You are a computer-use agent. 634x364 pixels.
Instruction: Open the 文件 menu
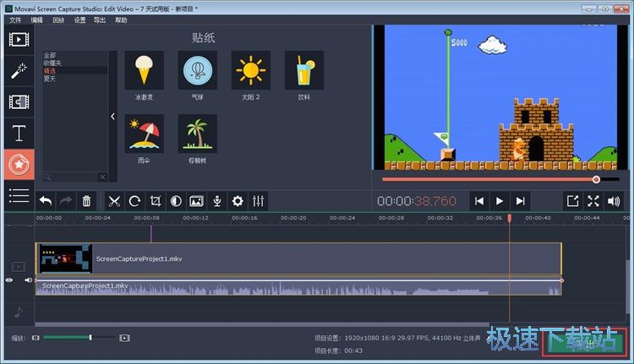15,19
